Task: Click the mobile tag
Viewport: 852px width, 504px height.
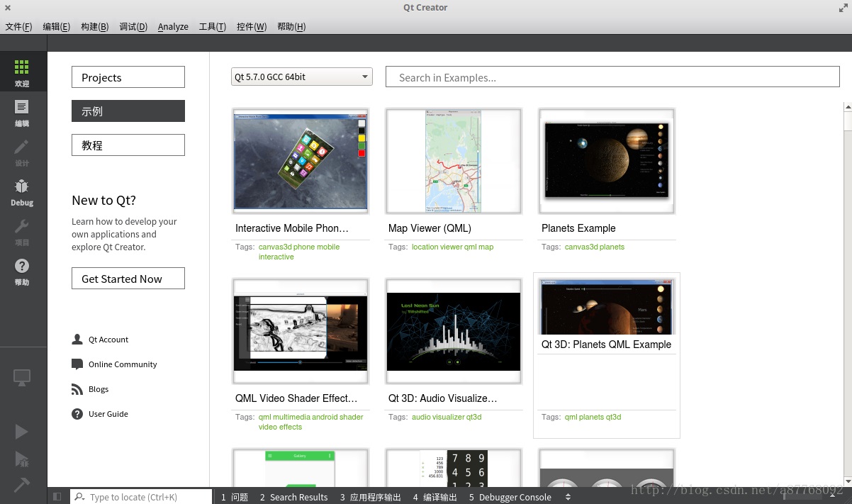Action: (x=328, y=247)
